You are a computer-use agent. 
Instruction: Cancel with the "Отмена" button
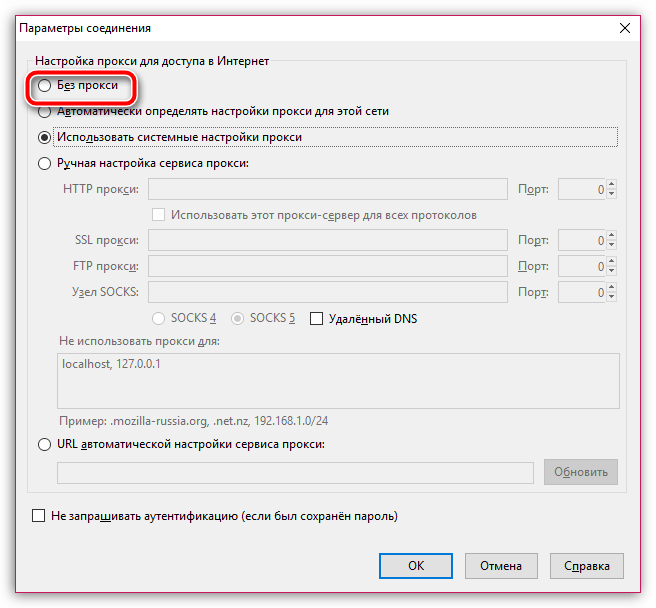(501, 566)
